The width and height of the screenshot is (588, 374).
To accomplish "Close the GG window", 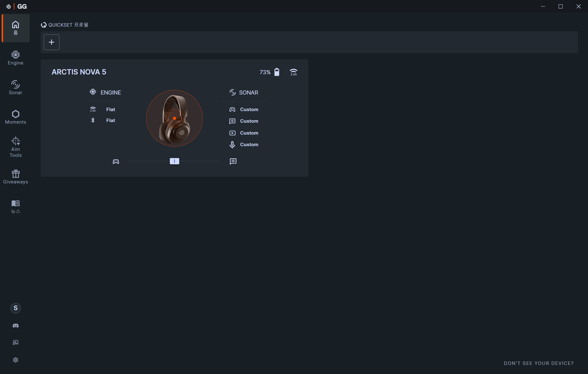I will tap(579, 7).
